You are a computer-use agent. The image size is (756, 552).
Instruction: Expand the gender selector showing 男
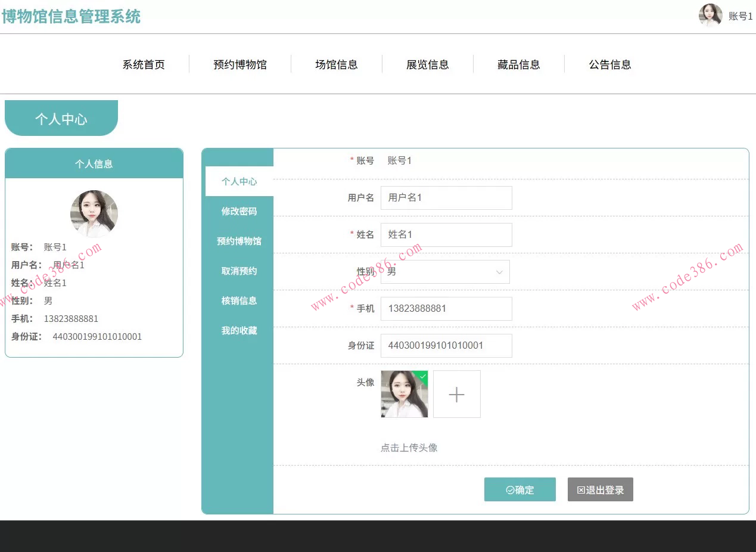pos(446,272)
